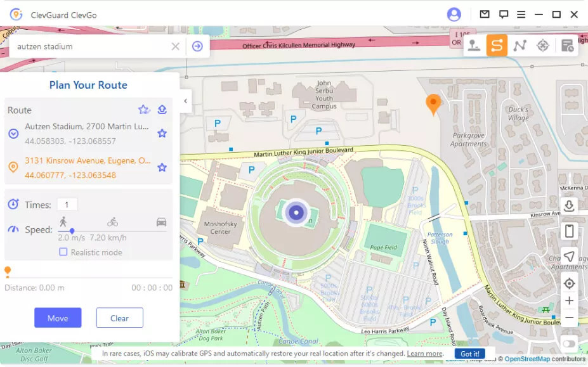The height and width of the screenshot is (367, 588).
Task: Click the Clear button
Action: click(120, 318)
